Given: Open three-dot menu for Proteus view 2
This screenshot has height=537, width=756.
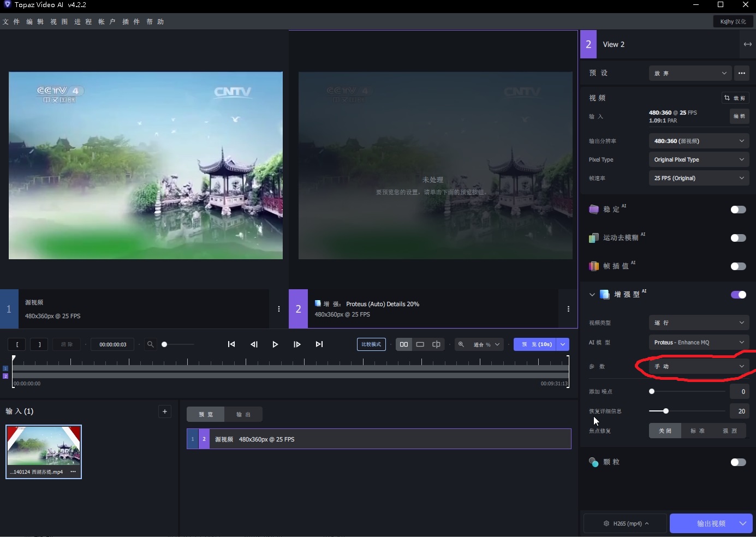Looking at the screenshot, I should 568,309.
